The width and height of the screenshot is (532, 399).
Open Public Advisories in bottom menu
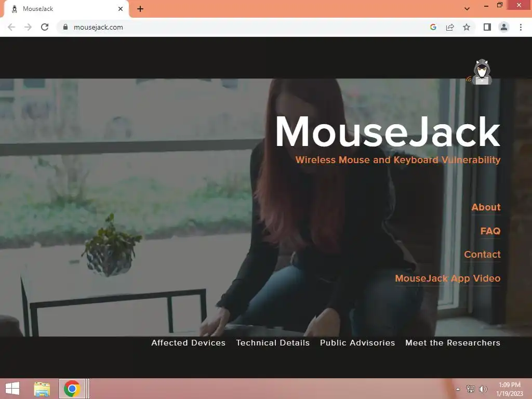357,343
